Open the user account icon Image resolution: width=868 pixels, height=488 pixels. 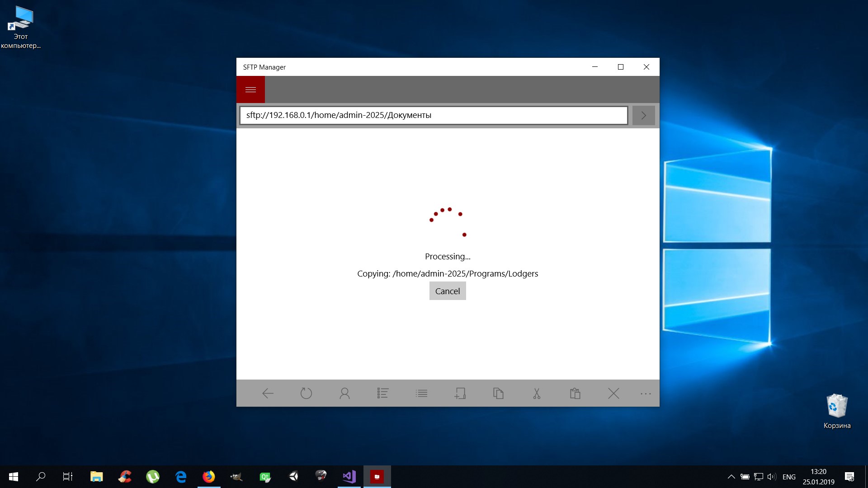tap(344, 394)
